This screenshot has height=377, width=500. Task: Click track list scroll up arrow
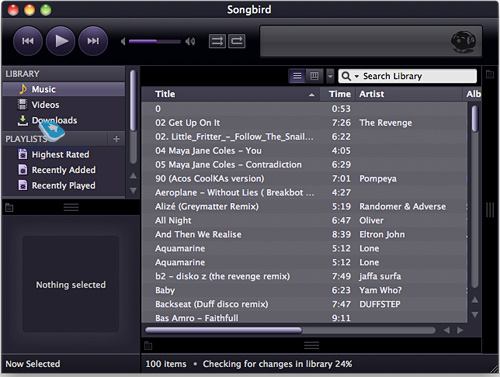(x=475, y=300)
